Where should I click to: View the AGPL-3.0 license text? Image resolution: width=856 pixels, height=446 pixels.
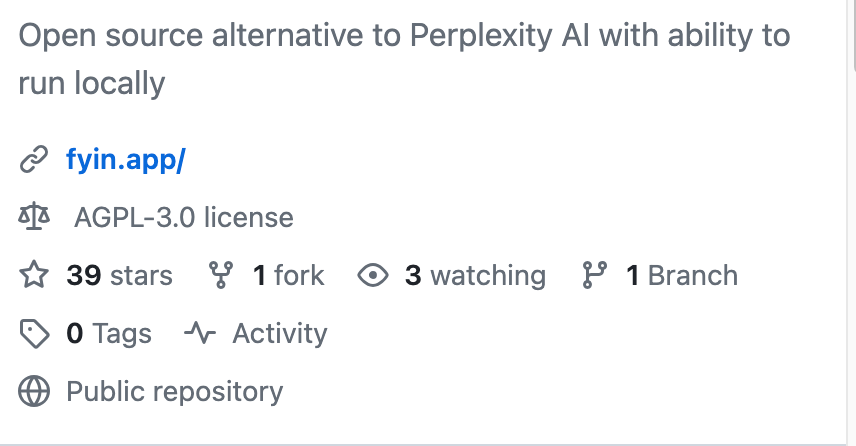183,217
